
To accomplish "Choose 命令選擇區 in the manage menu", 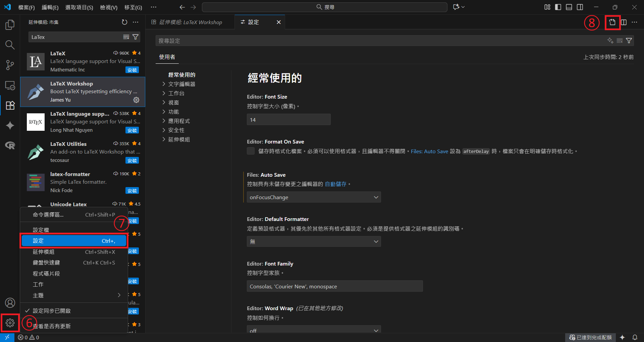I will (x=74, y=215).
